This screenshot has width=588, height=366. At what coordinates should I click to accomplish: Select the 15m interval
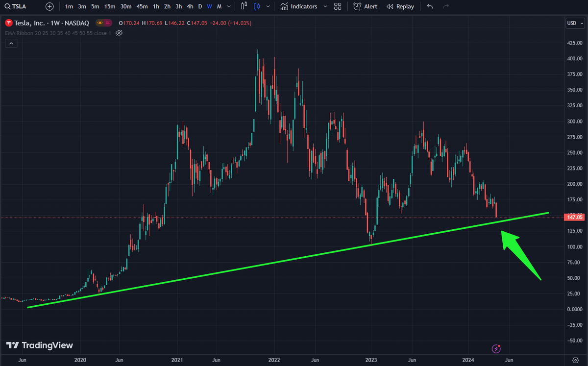[110, 6]
